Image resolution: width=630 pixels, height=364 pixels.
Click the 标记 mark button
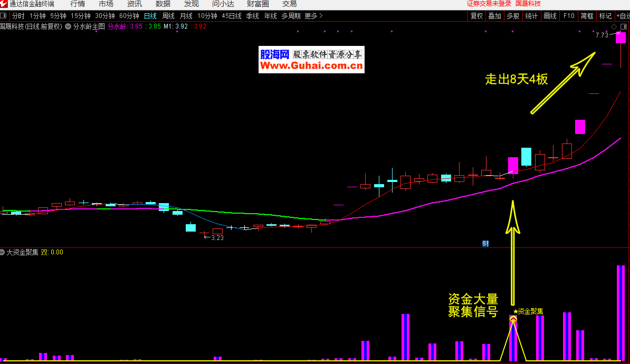click(605, 16)
